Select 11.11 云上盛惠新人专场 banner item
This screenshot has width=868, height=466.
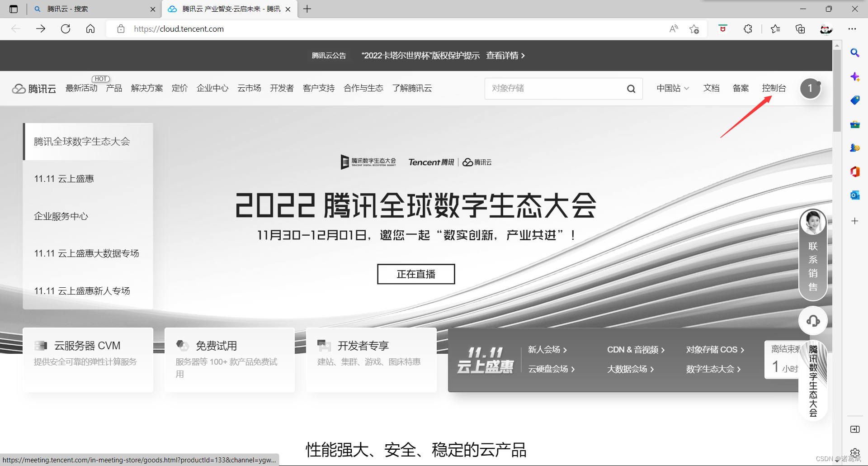pos(88,291)
